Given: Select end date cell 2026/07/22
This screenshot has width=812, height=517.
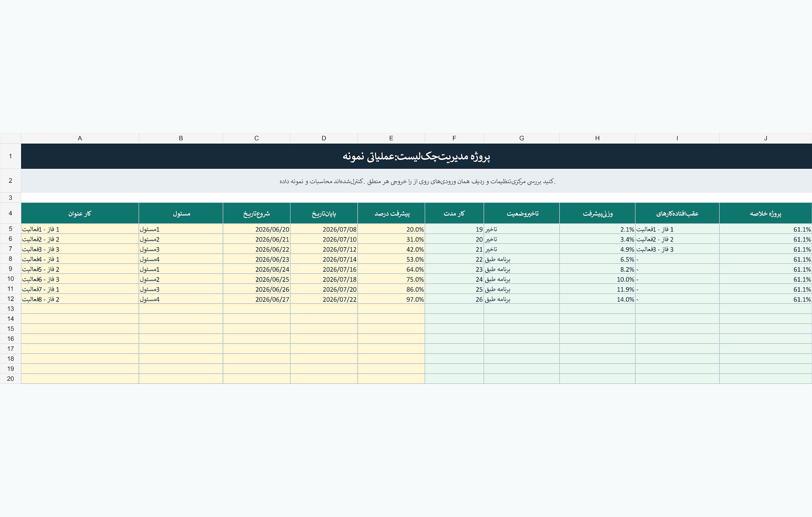Looking at the screenshot, I should pos(324,299).
